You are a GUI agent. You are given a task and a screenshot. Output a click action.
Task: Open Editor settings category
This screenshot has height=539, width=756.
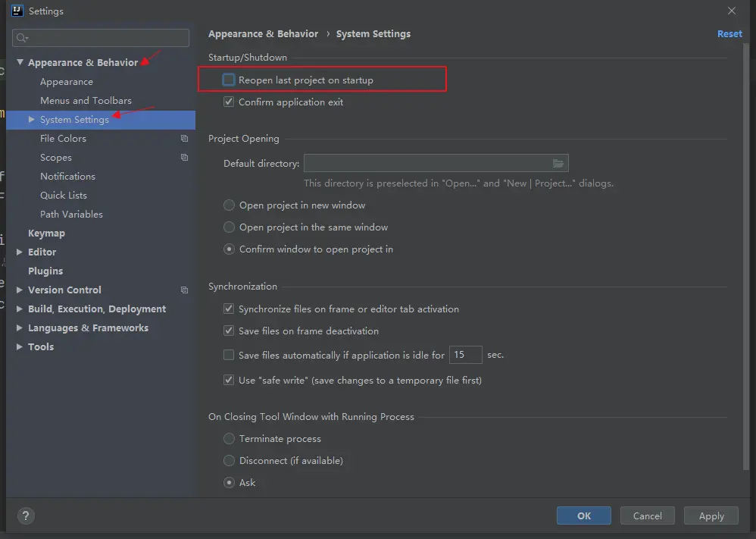click(x=42, y=252)
